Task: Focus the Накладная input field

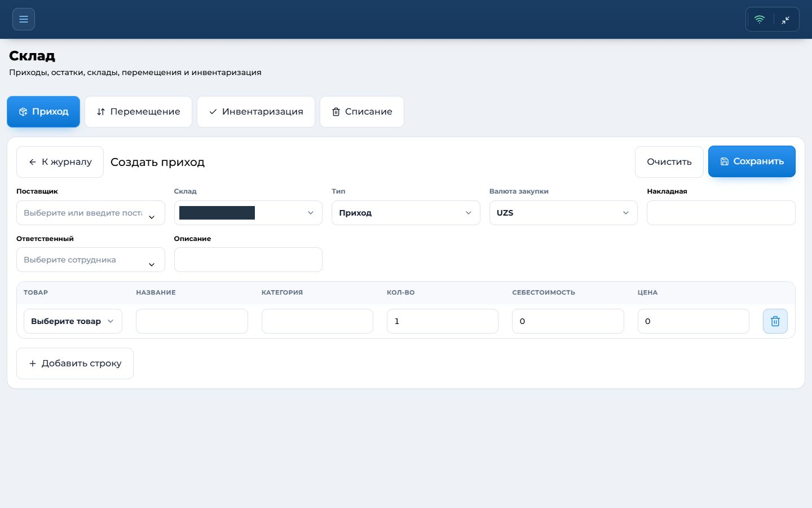Action: (x=721, y=213)
